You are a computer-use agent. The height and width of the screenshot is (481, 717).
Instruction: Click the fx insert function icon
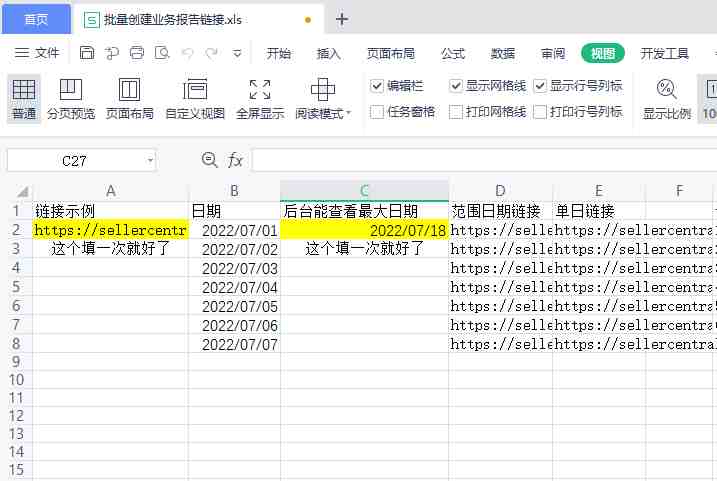click(x=235, y=160)
